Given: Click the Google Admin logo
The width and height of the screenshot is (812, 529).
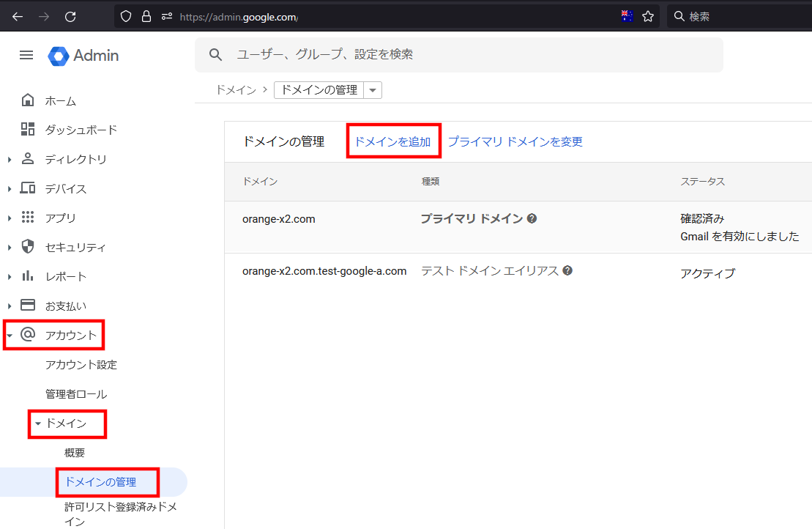Looking at the screenshot, I should pos(83,56).
